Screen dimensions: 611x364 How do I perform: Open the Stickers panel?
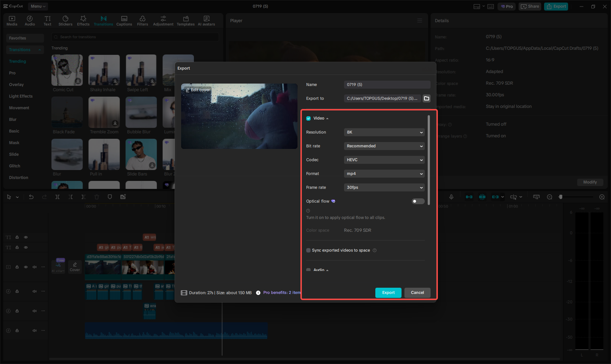(65, 20)
